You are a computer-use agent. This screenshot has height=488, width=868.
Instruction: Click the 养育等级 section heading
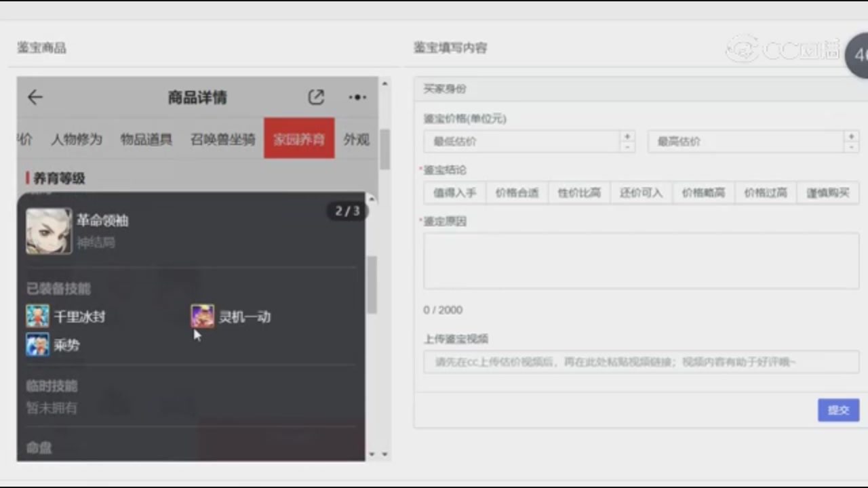coord(59,178)
